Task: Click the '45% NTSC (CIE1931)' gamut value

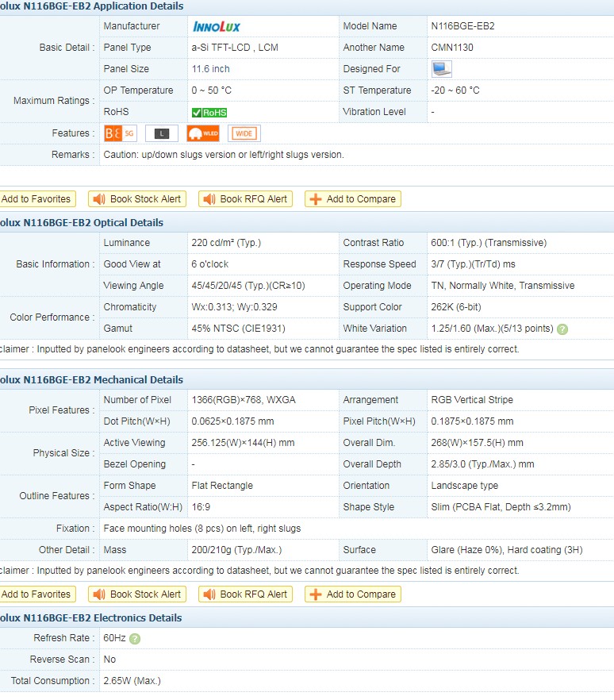Action: (238, 328)
